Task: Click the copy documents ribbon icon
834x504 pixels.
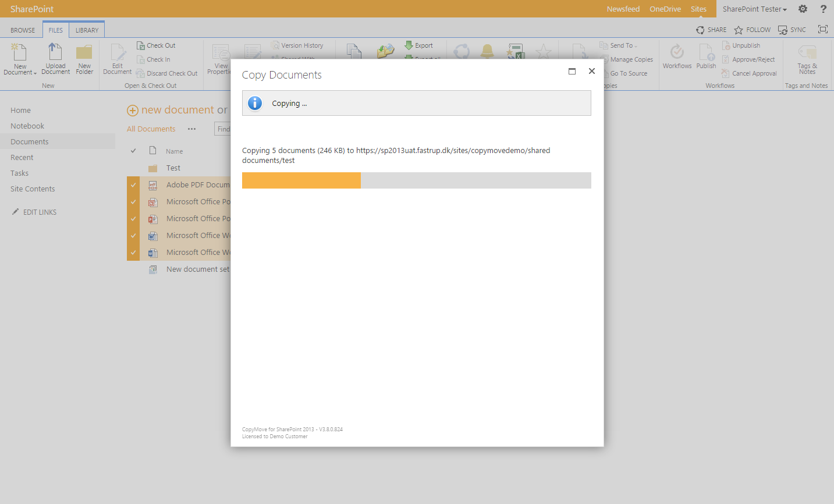Action: point(354,51)
